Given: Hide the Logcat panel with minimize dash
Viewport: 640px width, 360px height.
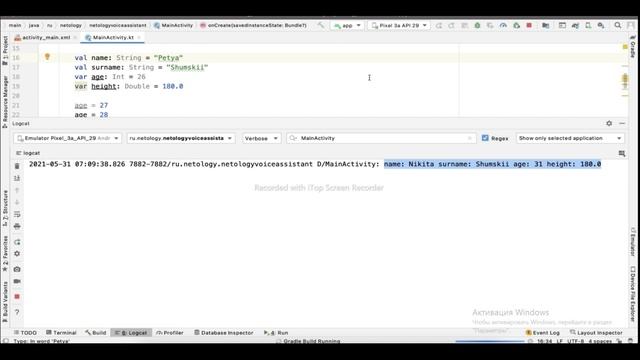Looking at the screenshot, I should pos(622,123).
